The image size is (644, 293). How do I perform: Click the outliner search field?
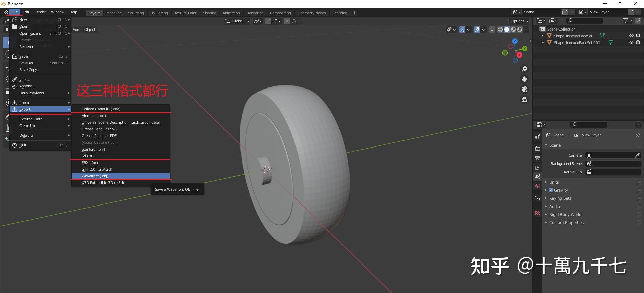[584, 21]
